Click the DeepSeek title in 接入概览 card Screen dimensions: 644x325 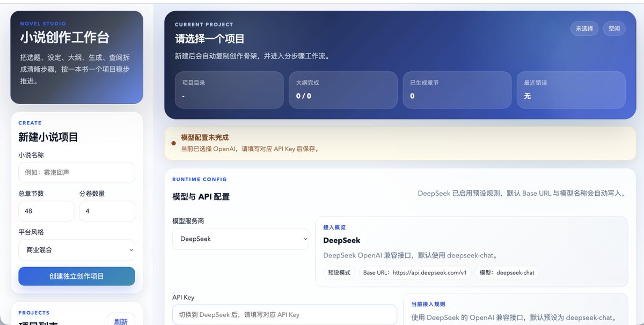pos(342,240)
